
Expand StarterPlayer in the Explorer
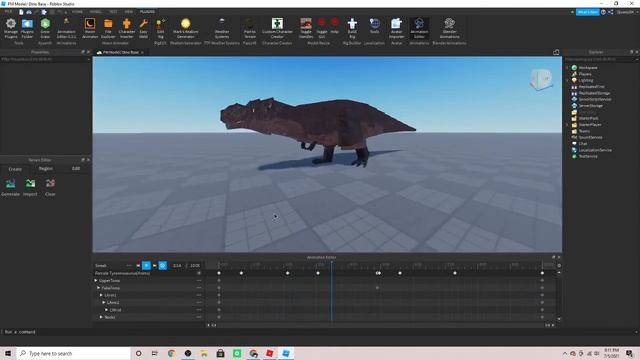pos(567,124)
